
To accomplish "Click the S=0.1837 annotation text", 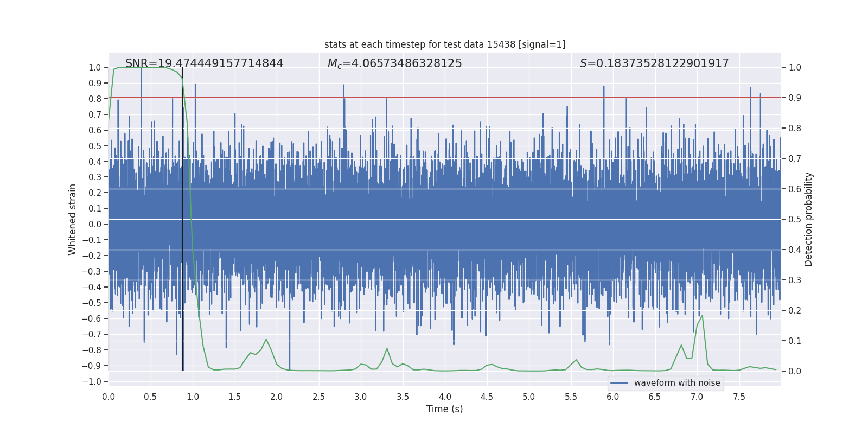I will point(654,63).
